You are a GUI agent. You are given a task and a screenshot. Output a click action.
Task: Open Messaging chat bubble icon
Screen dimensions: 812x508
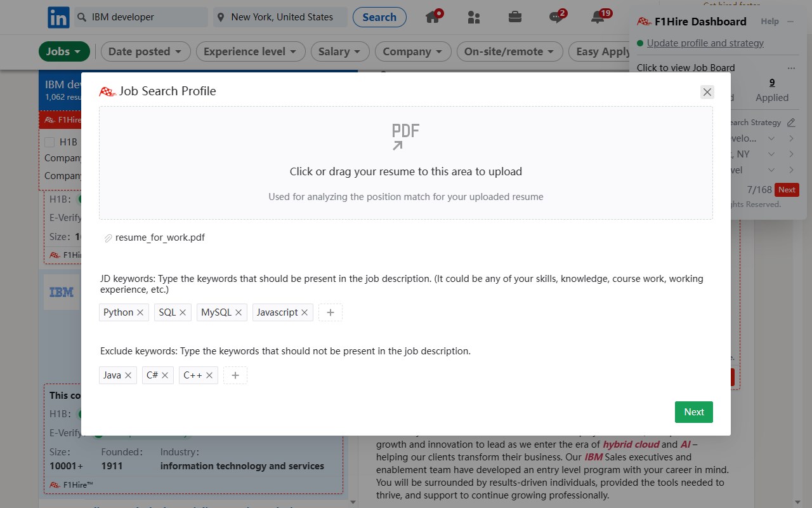tap(556, 17)
